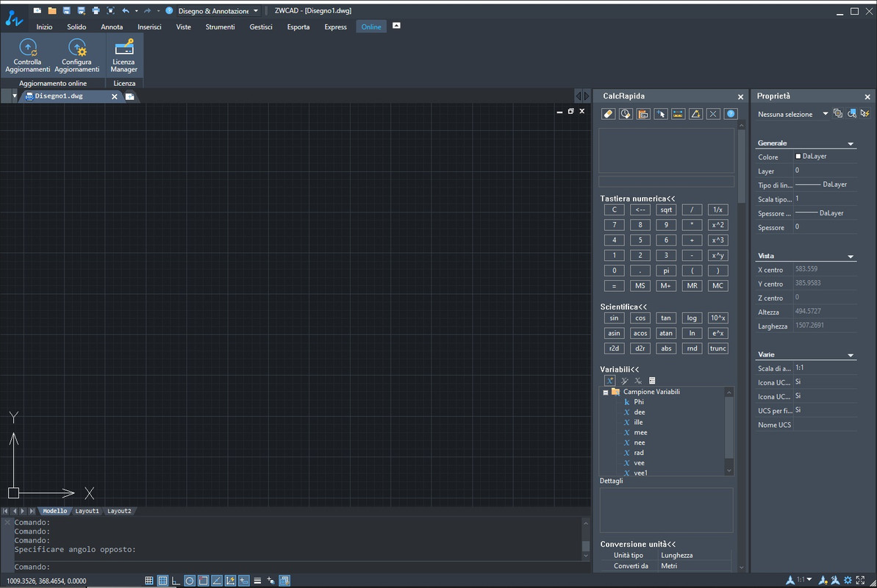Screen dimensions: 877x588
Task: Clear the CalcRapida history with the clock icon
Action: coord(626,114)
